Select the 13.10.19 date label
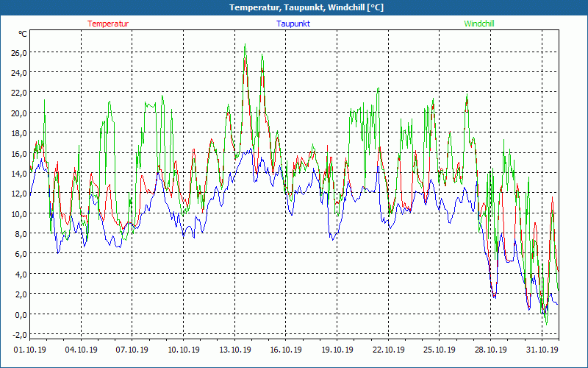The width and height of the screenshot is (588, 368). 234,350
